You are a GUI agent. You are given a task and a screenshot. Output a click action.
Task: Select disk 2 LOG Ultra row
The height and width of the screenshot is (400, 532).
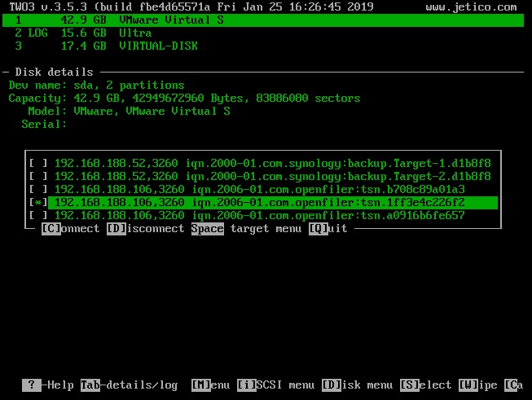83,33
